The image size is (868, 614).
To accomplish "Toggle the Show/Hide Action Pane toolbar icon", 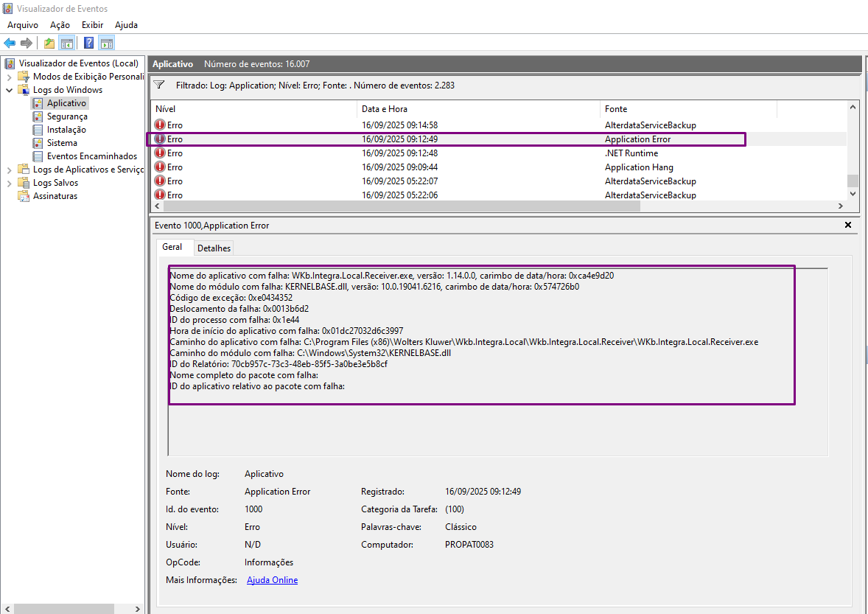I will tap(107, 43).
